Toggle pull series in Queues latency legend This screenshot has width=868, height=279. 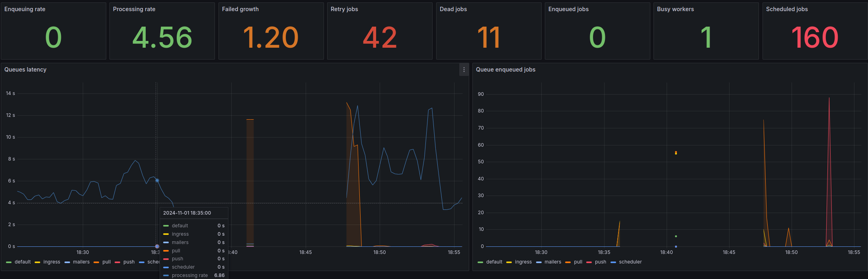[x=106, y=262]
